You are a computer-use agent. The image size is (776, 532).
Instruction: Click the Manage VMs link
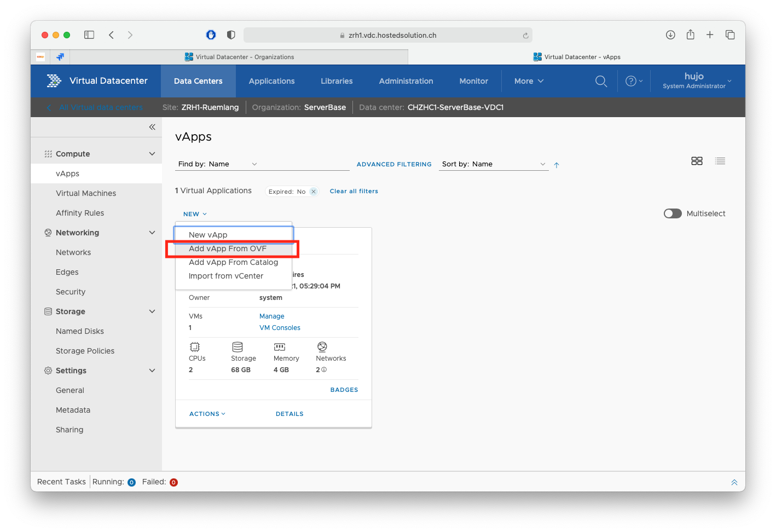pyautogui.click(x=272, y=316)
